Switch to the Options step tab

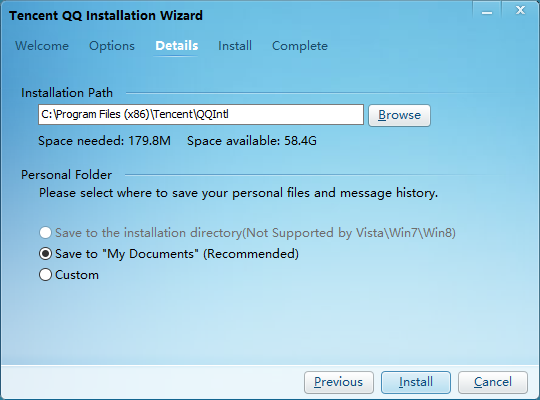point(112,46)
